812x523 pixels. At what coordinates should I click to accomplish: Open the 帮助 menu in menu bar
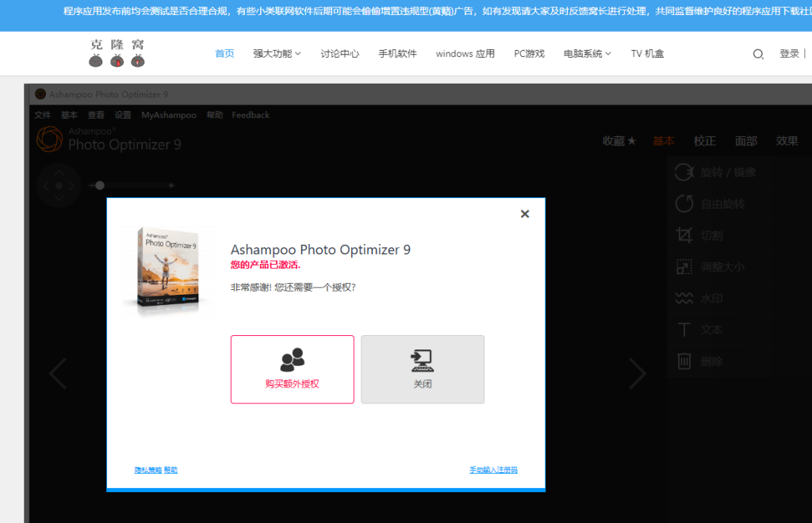click(x=214, y=115)
